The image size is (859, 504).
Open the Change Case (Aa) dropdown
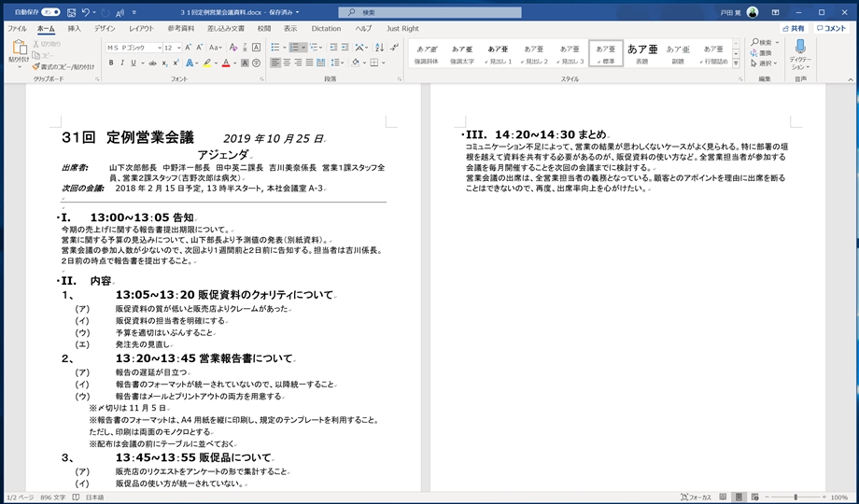click(x=216, y=48)
